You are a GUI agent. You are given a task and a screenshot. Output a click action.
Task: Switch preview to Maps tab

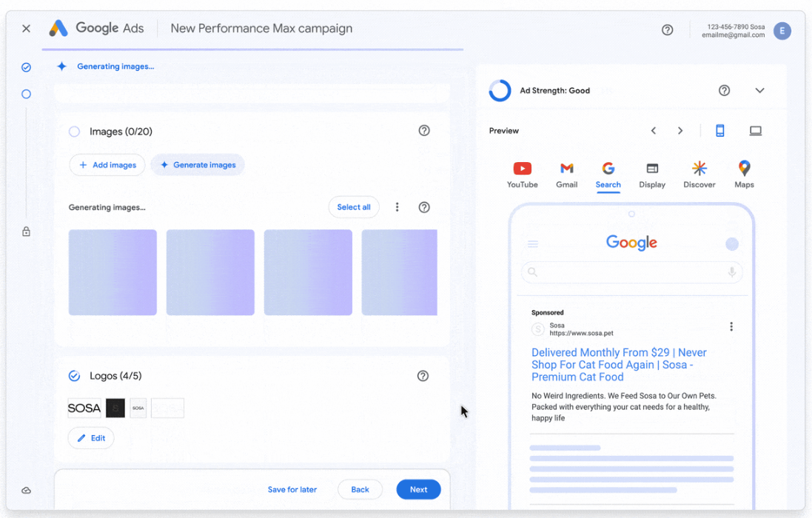pyautogui.click(x=744, y=175)
